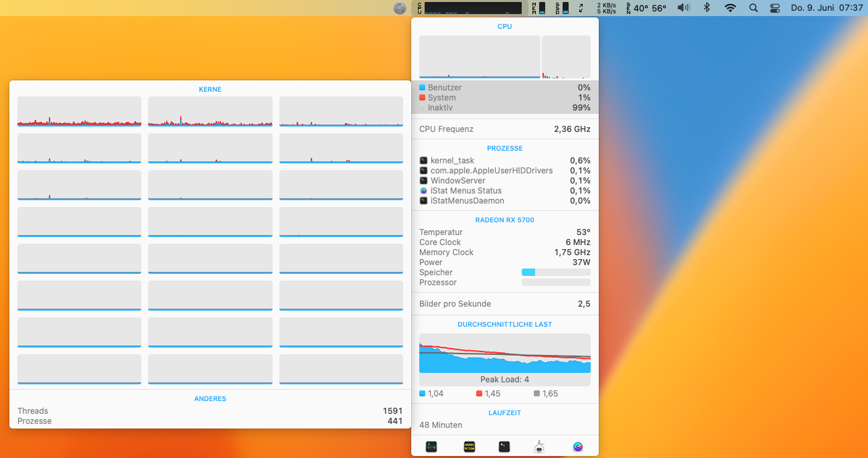
Task: Launch Terminal from the iStat footer
Action: tap(504, 447)
